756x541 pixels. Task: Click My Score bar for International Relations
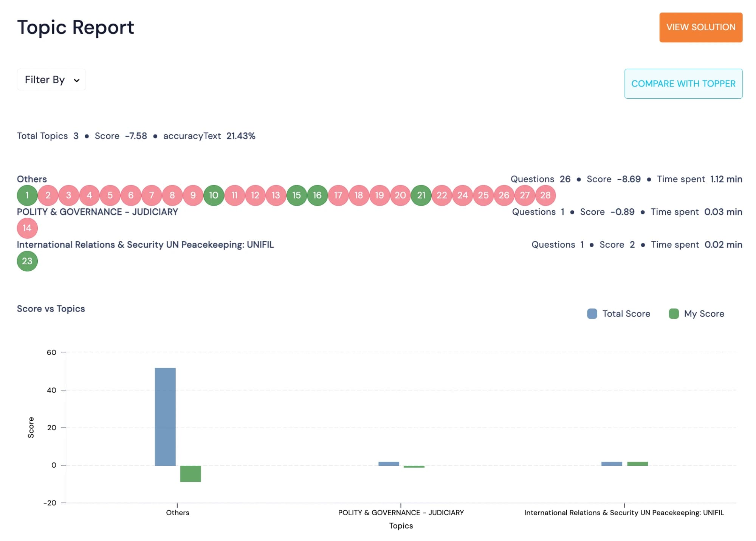point(637,463)
